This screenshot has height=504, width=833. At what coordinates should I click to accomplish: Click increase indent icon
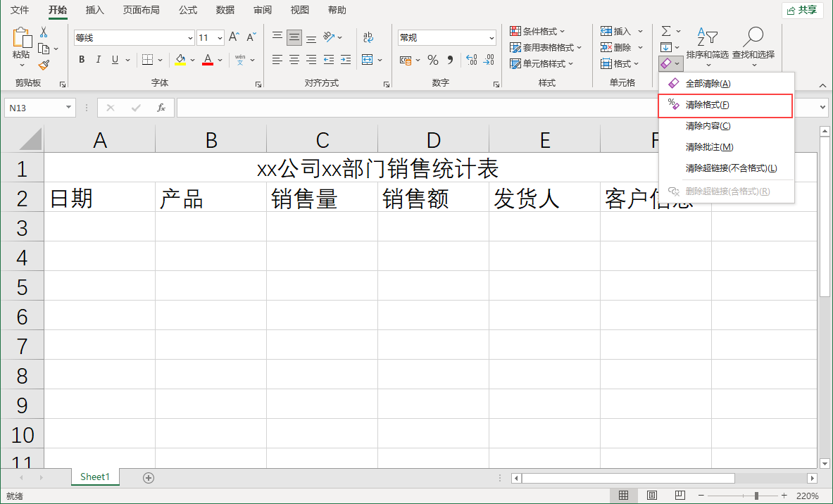point(346,60)
